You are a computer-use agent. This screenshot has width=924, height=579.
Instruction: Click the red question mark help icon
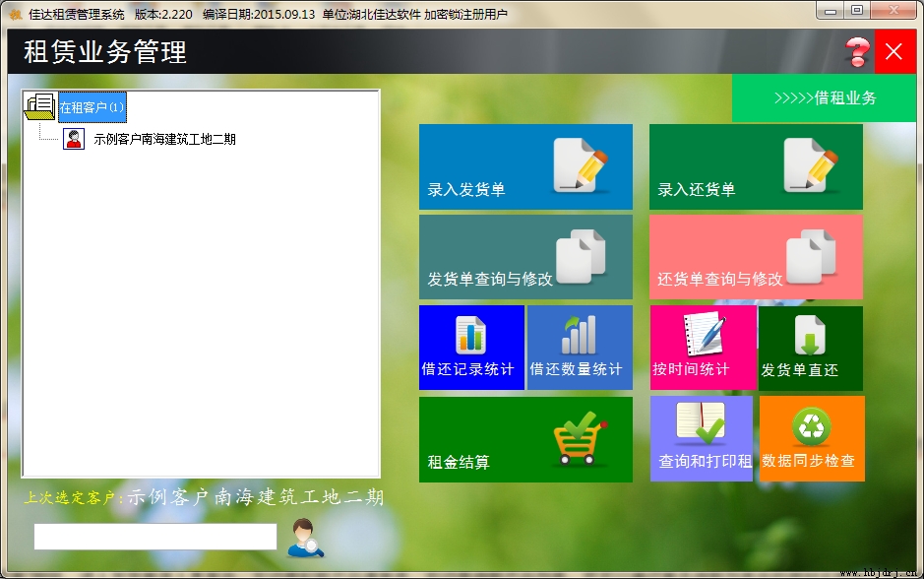coord(857,52)
